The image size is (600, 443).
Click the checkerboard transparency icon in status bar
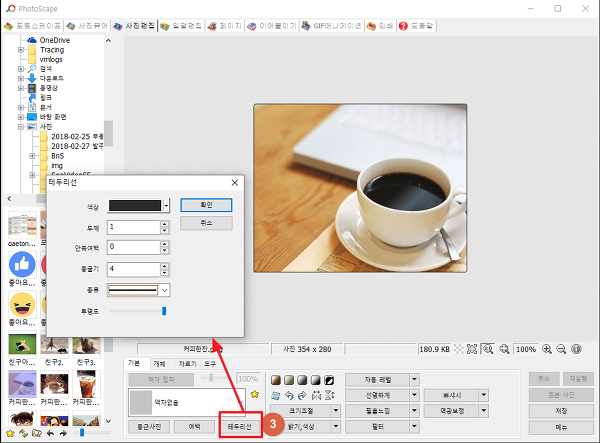[458, 349]
